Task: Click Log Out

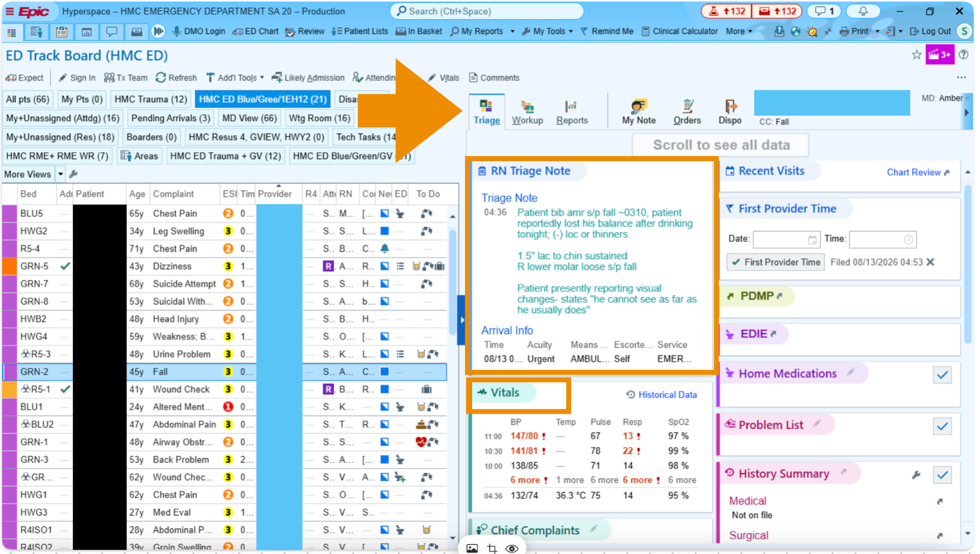Action: point(930,31)
